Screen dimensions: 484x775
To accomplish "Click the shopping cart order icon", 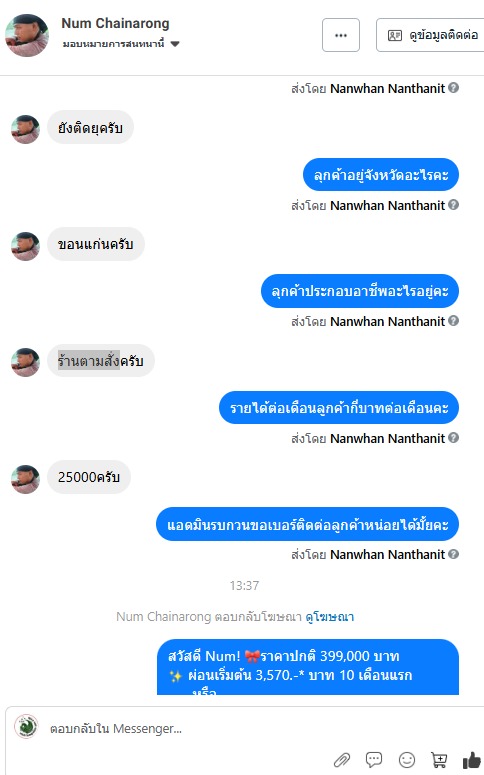I will [x=439, y=760].
